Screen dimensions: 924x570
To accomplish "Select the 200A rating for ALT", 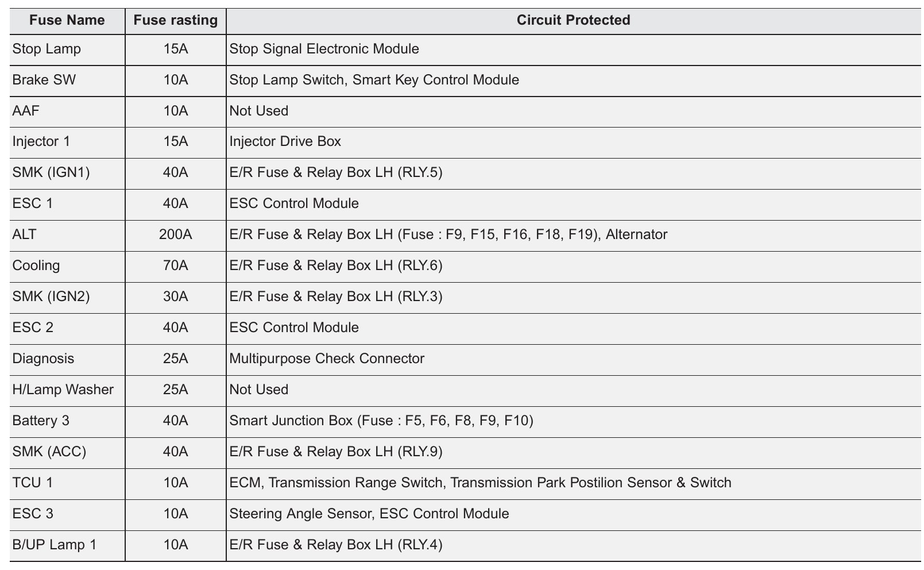I will coord(176,234).
